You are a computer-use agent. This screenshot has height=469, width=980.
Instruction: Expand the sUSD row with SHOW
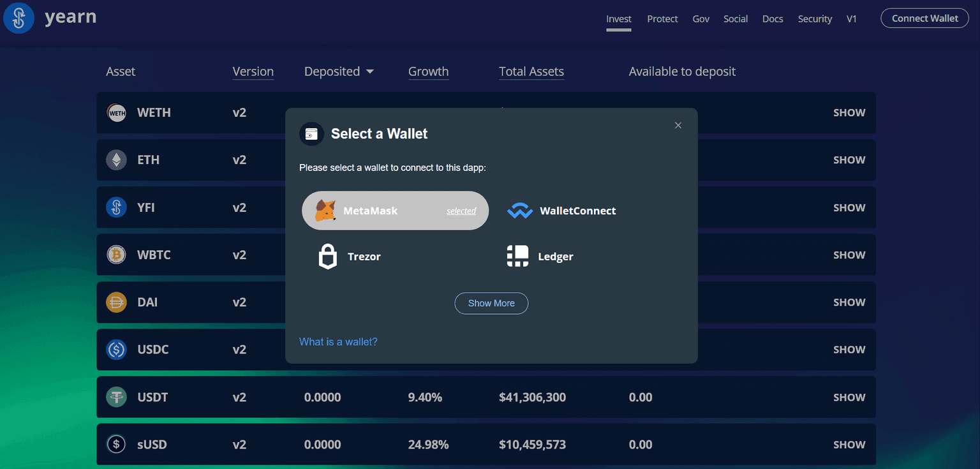[849, 445]
